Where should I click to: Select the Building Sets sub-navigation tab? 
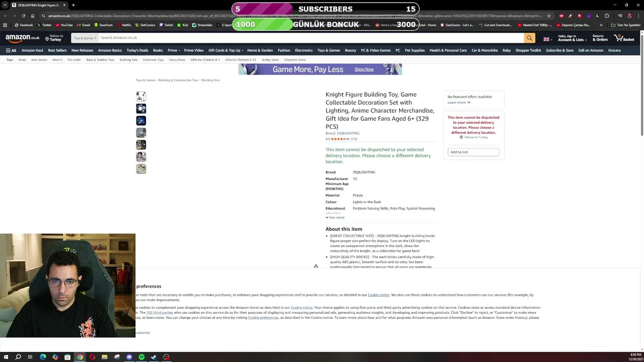click(128, 60)
